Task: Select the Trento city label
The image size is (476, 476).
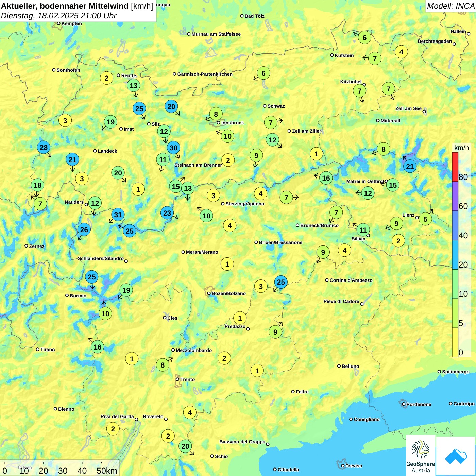Action: point(188,379)
